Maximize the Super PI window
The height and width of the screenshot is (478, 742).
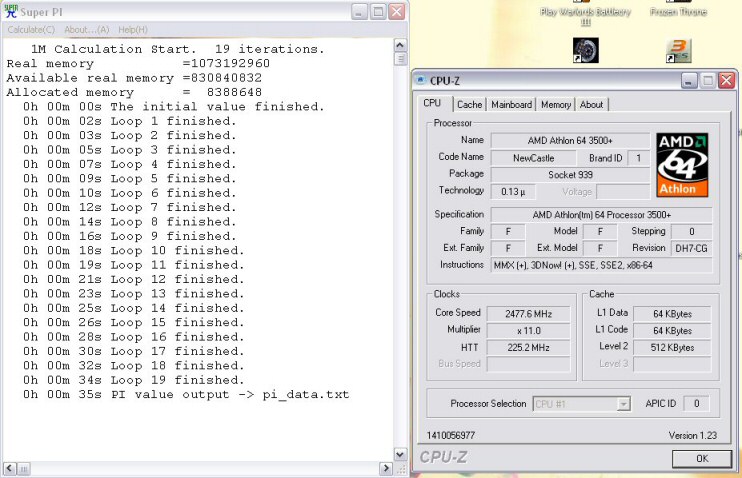pyautogui.click(x=378, y=11)
